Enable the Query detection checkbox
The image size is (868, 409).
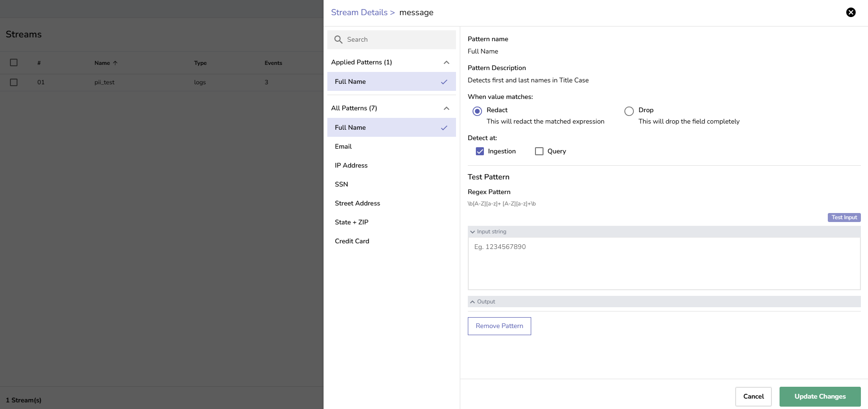[539, 151]
